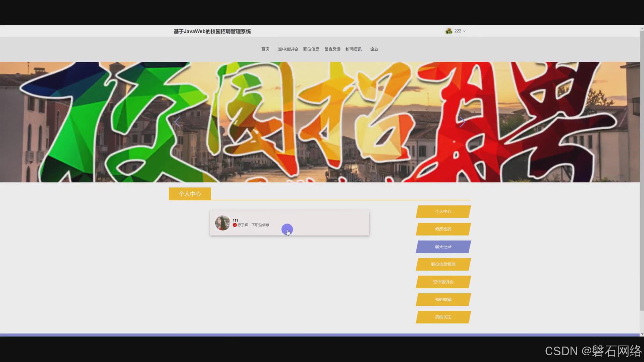The image size is (644, 362).
Task: Click the site title 基于JavaWeb的校园招聘管理系统
Action: tap(212, 31)
